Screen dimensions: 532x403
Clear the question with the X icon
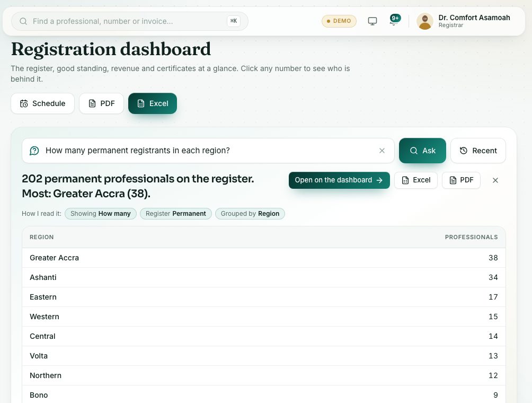tap(382, 151)
